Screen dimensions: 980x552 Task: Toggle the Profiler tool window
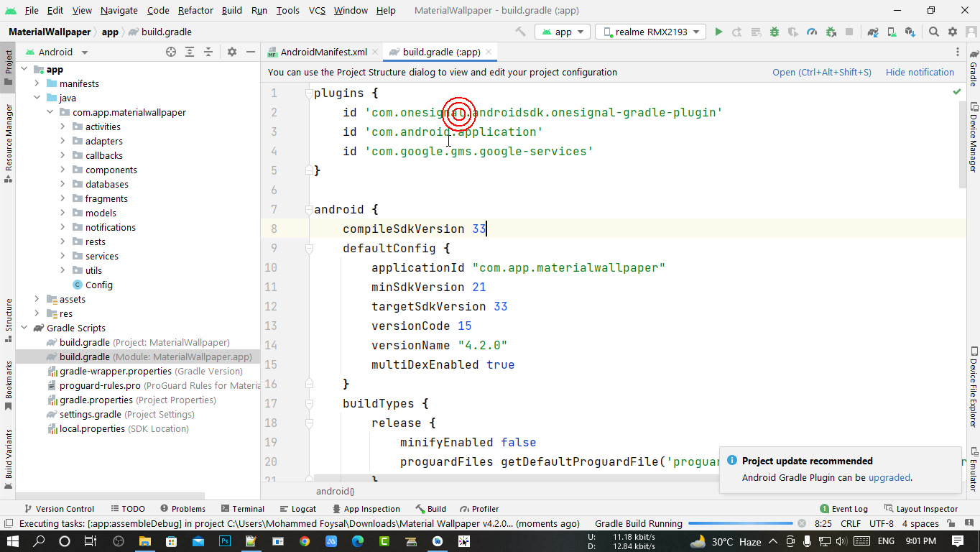479,508
